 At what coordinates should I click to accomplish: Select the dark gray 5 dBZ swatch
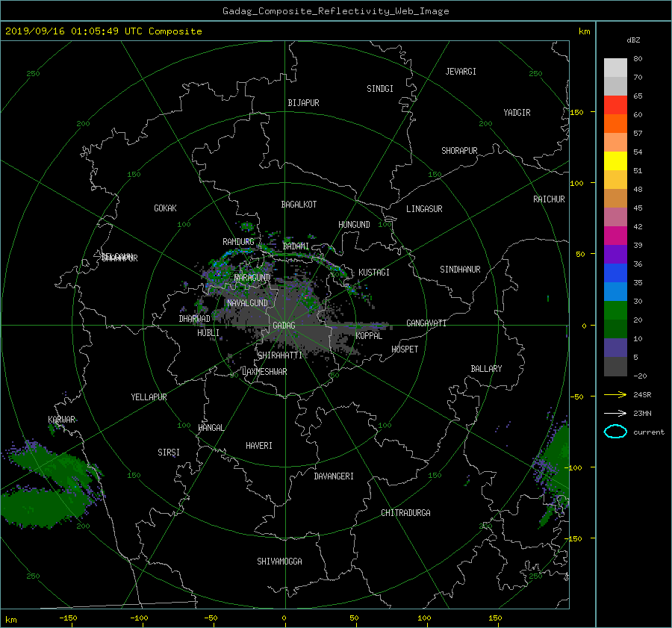tap(615, 367)
